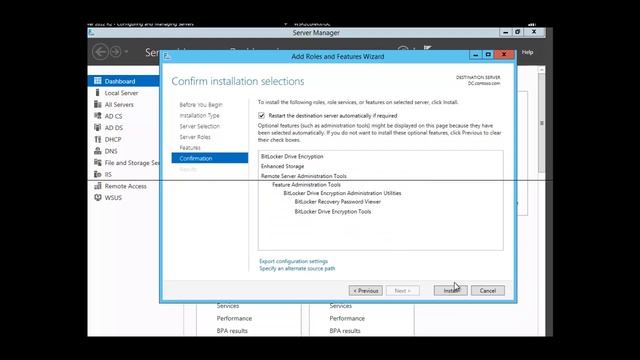Click the DNS role icon

(x=98, y=151)
